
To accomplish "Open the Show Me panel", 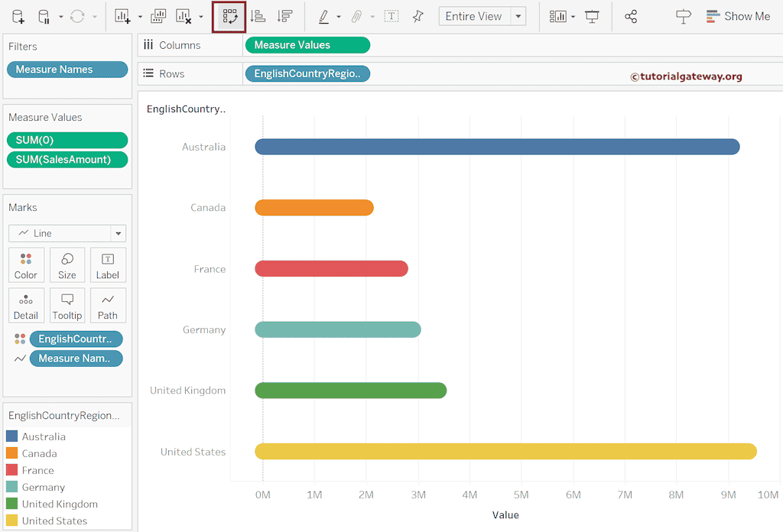I will [736, 15].
